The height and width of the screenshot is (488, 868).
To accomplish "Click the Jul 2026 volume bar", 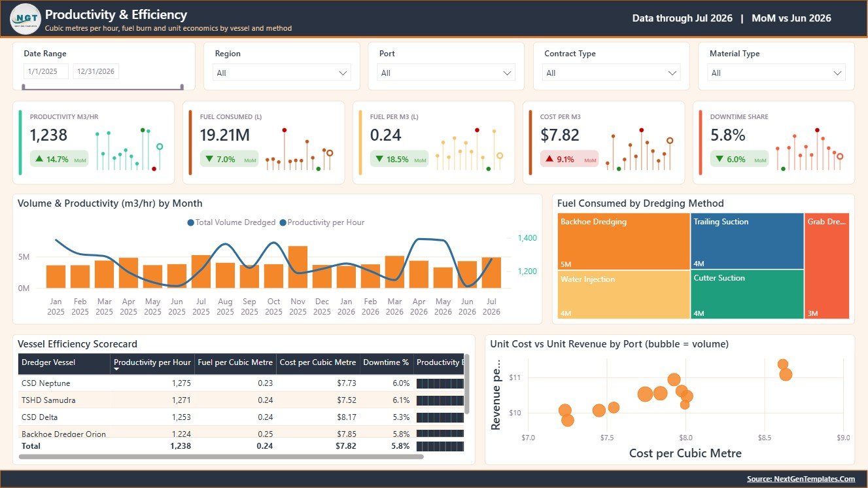I will tap(491, 273).
